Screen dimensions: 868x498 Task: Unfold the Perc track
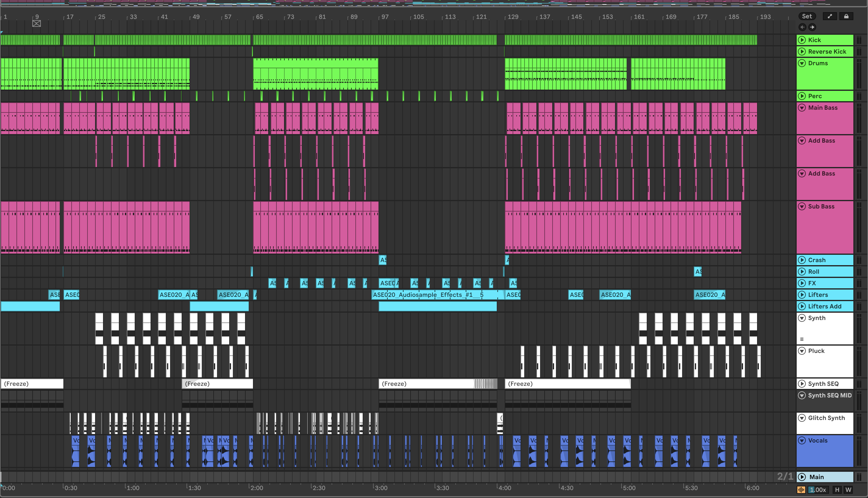pyautogui.click(x=802, y=96)
